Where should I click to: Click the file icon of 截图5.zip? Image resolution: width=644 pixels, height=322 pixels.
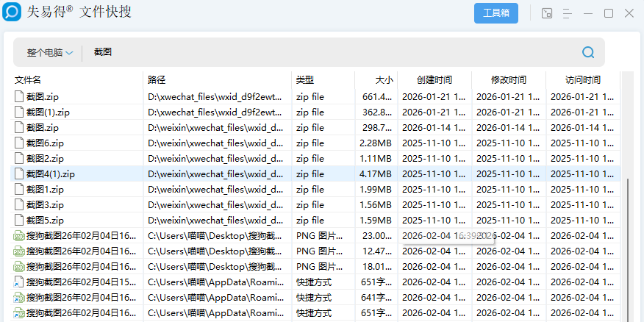[19, 220]
